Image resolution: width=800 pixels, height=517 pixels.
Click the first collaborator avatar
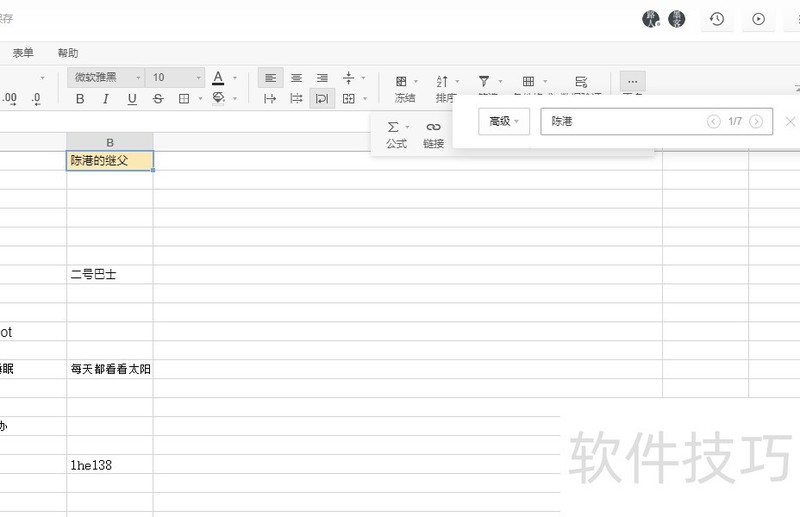click(x=651, y=19)
